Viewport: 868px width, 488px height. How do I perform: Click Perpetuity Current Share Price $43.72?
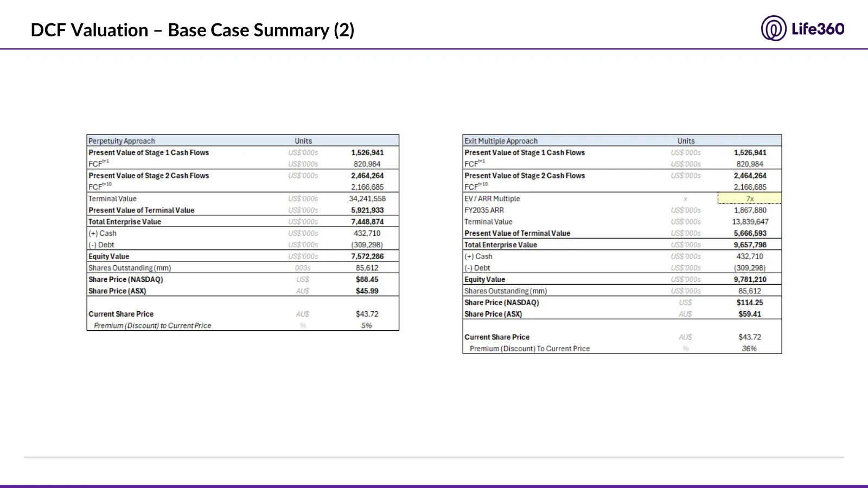(367, 314)
